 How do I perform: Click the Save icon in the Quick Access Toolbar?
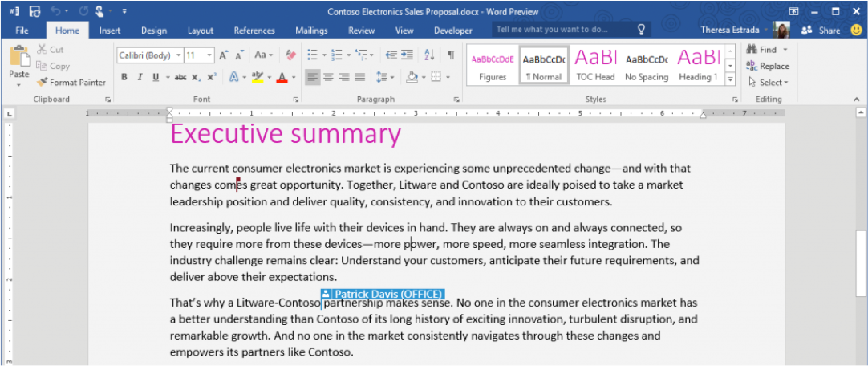[x=34, y=11]
